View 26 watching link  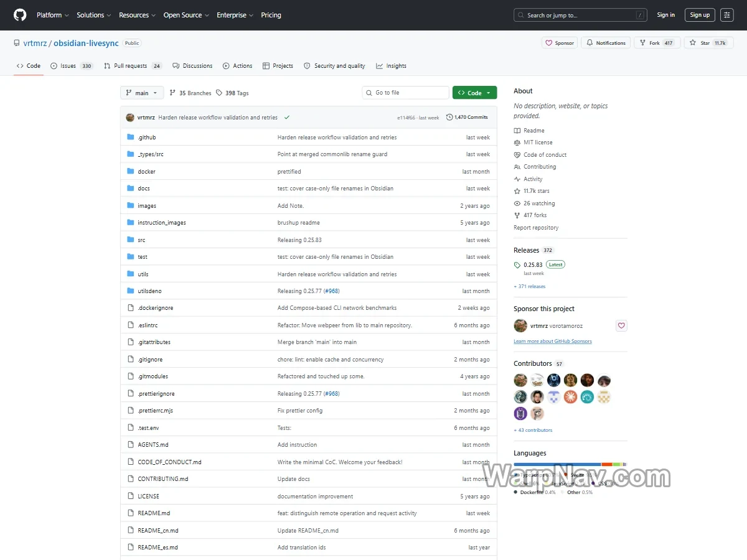[534, 203]
